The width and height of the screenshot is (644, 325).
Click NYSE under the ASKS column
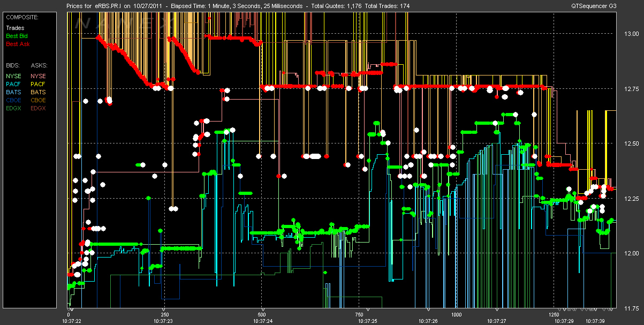tap(38, 76)
